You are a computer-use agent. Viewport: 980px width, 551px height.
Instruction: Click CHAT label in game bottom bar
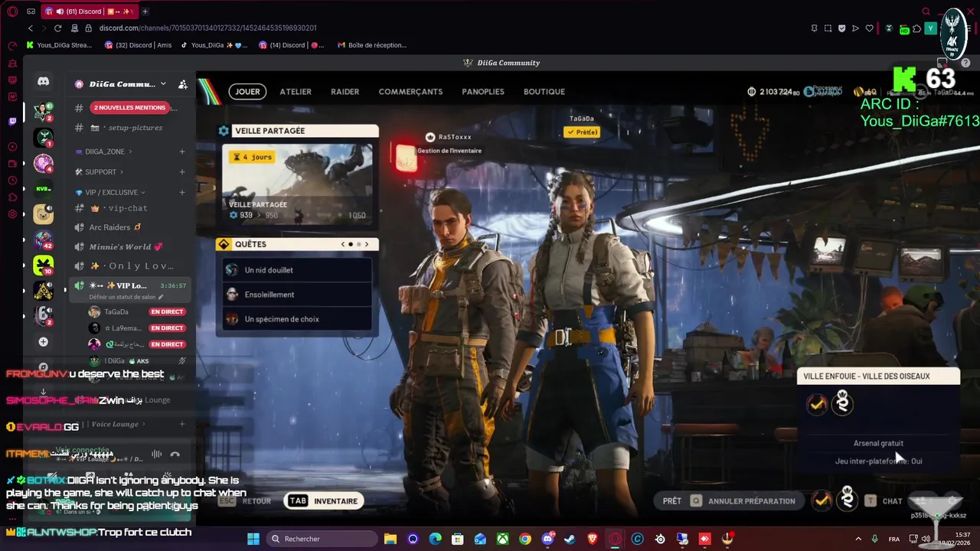pyautogui.click(x=893, y=501)
